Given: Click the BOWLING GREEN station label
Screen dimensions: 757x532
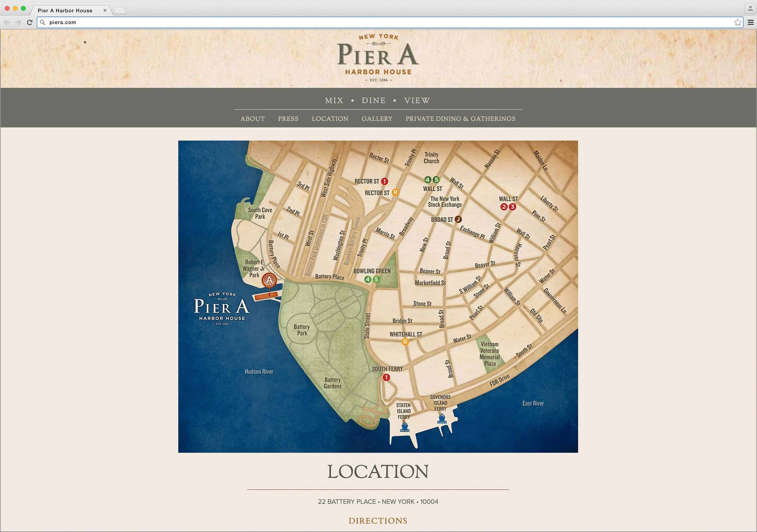Looking at the screenshot, I should click(x=372, y=271).
